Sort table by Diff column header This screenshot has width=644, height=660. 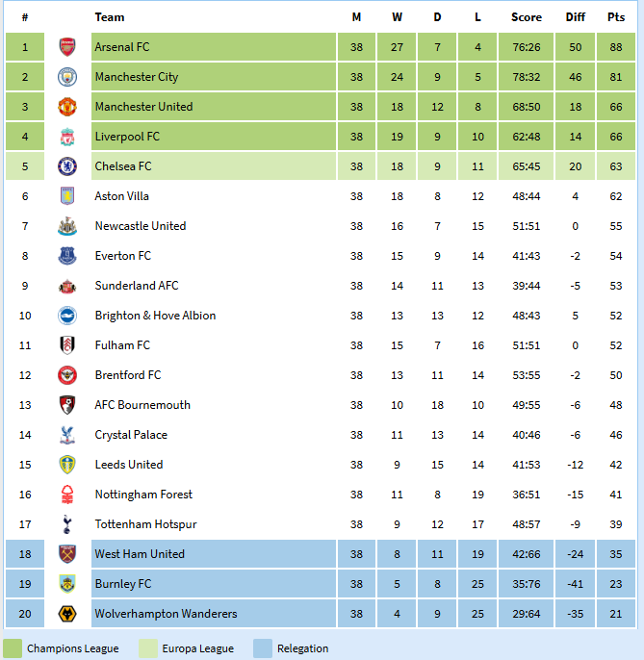[x=575, y=17]
